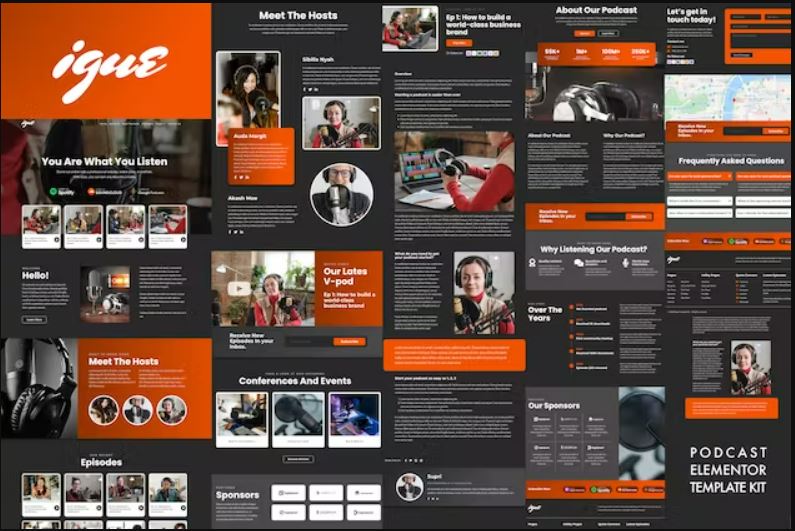
Task: Click the Spotify logo in the hero section
Action: coord(61,190)
